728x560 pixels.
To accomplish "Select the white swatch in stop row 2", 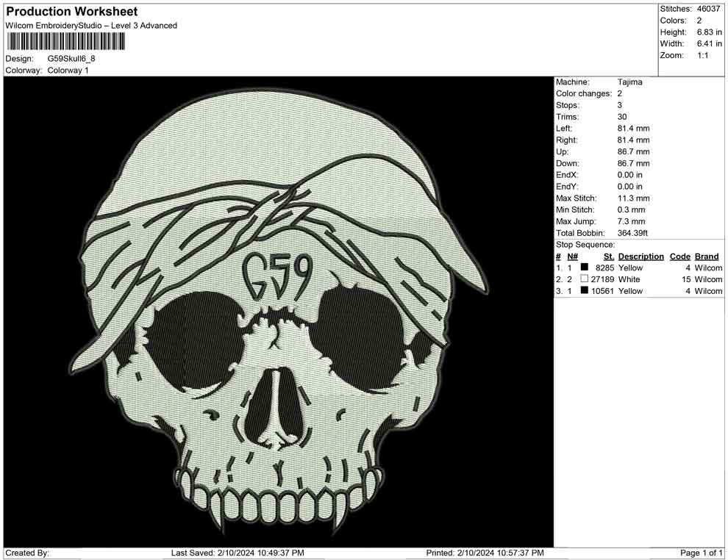I will [x=585, y=279].
